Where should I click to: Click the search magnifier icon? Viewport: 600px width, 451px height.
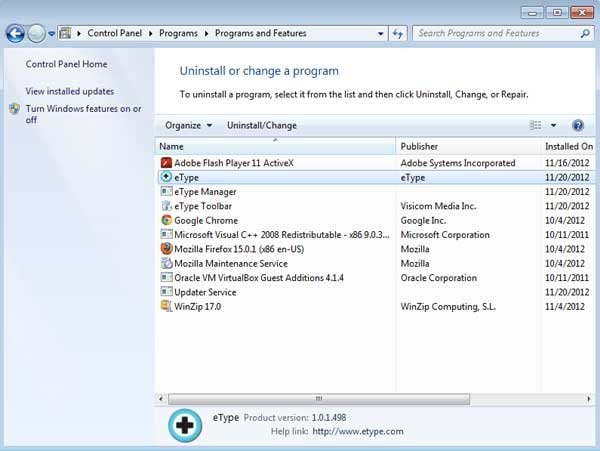pyautogui.click(x=585, y=34)
